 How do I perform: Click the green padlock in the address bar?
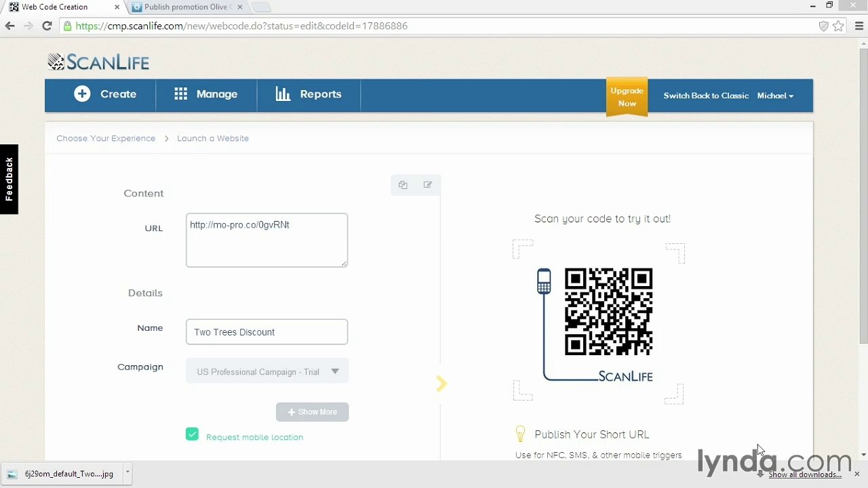pos(67,26)
